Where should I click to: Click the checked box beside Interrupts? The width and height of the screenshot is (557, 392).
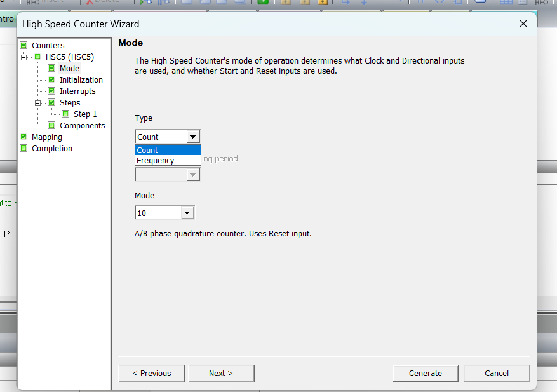click(51, 91)
